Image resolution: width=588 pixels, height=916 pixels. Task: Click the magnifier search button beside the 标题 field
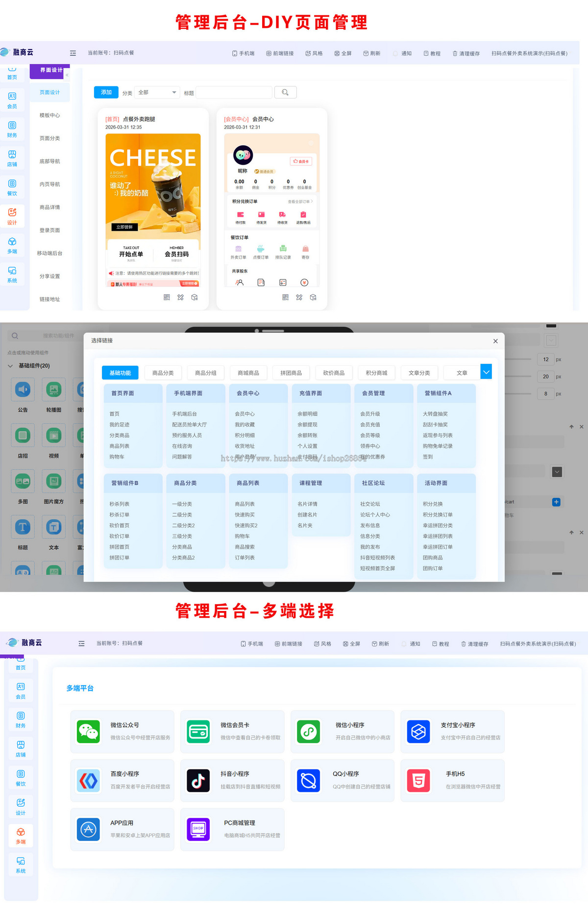click(x=285, y=92)
